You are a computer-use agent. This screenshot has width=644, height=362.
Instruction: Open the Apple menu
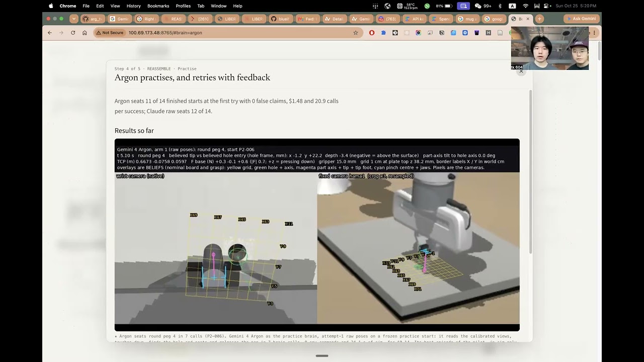tap(51, 6)
